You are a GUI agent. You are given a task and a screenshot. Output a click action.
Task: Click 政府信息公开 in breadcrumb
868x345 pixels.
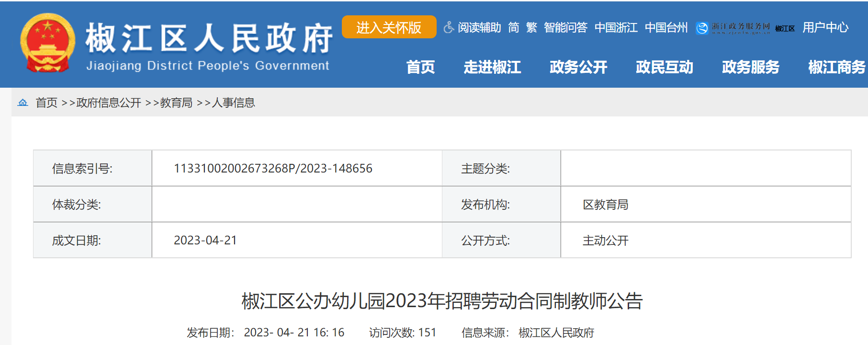pos(109,103)
